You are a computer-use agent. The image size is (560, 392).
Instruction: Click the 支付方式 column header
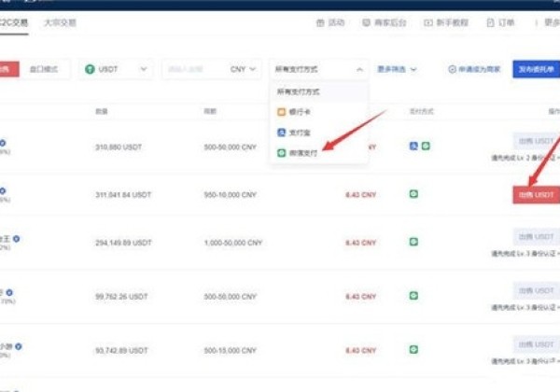tap(422, 111)
